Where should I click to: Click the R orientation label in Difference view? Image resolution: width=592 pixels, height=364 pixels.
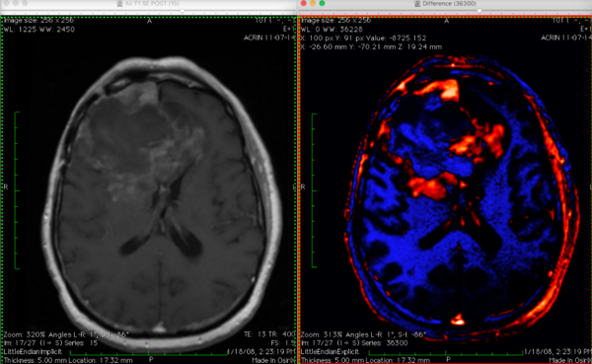tap(303, 186)
